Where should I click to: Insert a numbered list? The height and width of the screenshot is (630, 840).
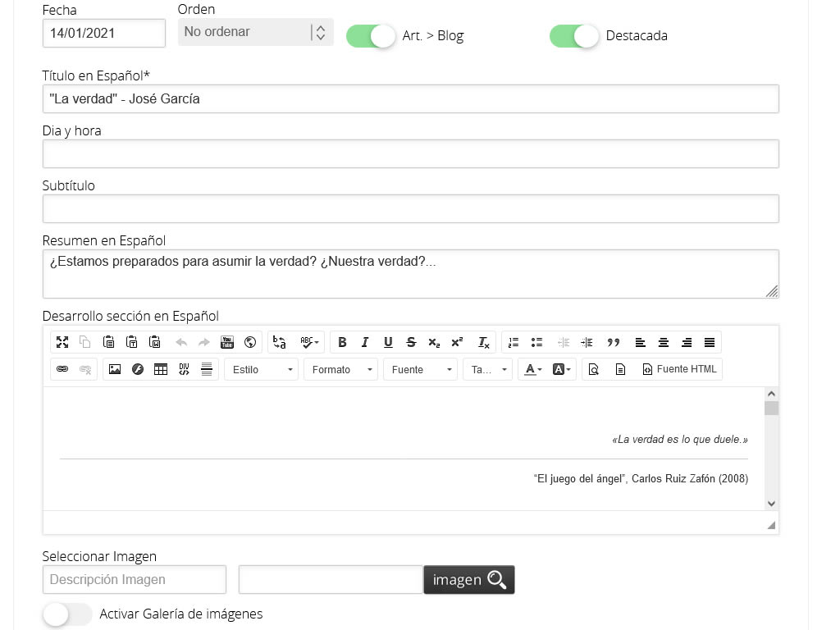tap(514, 343)
